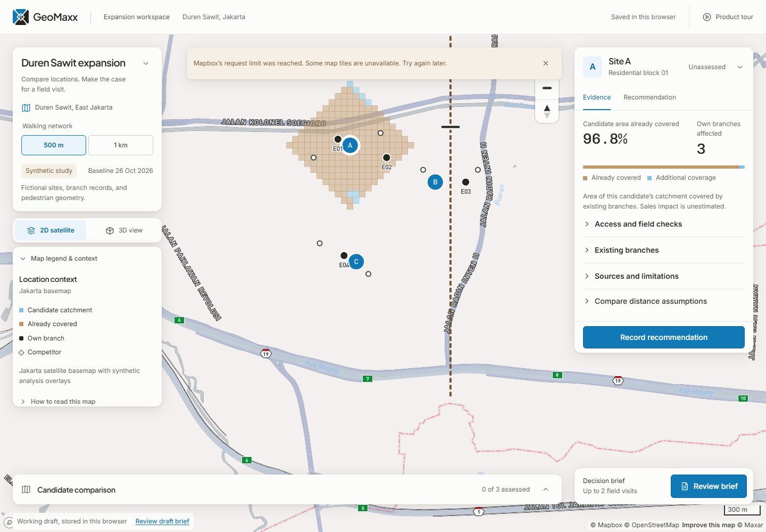Select candidate marker A on map
This screenshot has width=766, height=532.
click(350, 145)
